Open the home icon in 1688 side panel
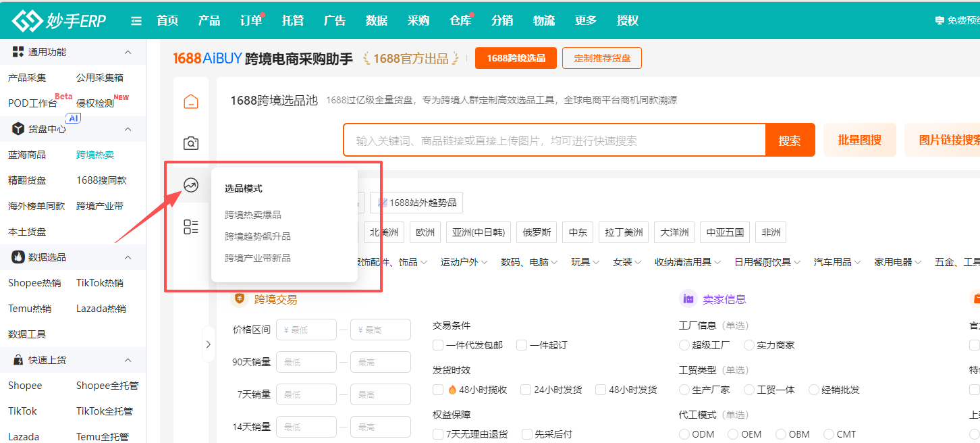 191,102
